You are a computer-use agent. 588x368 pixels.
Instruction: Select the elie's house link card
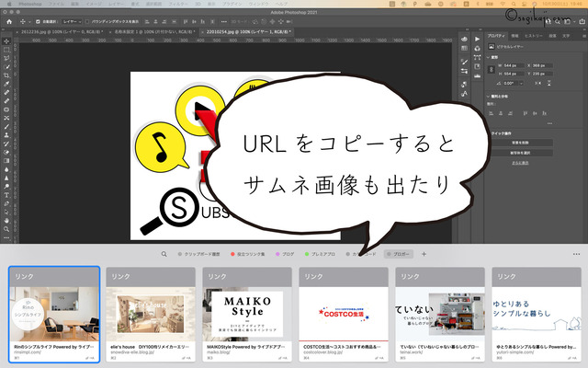coord(151,315)
